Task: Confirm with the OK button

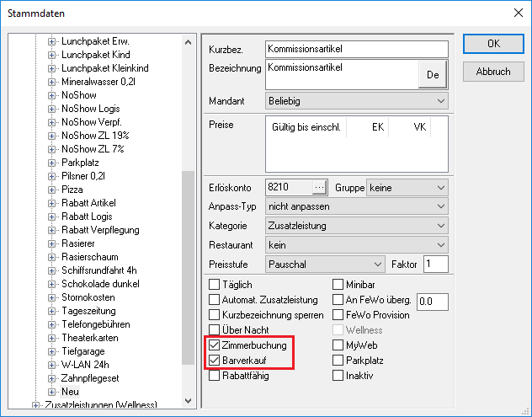Action: pos(493,44)
